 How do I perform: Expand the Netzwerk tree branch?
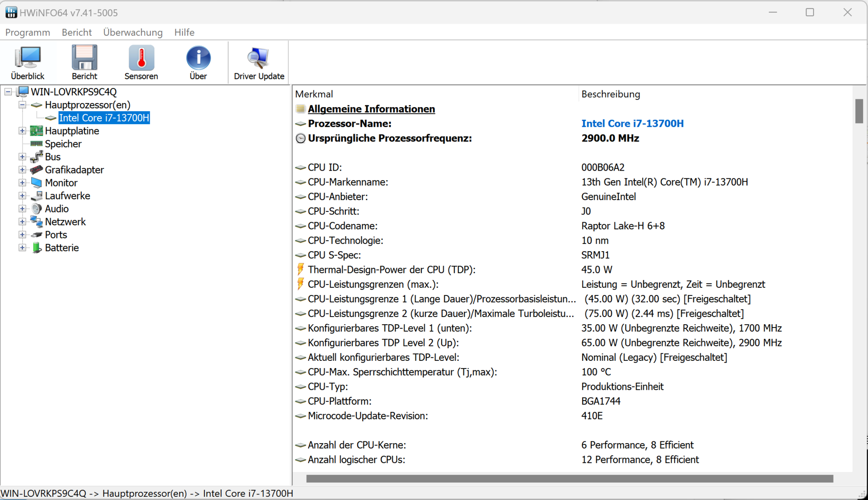click(22, 222)
